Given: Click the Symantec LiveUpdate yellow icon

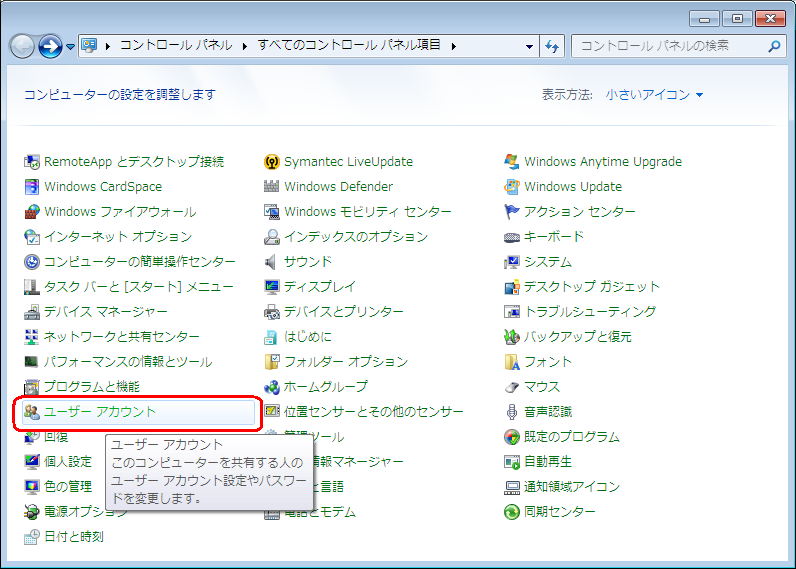Looking at the screenshot, I should click(272, 162).
